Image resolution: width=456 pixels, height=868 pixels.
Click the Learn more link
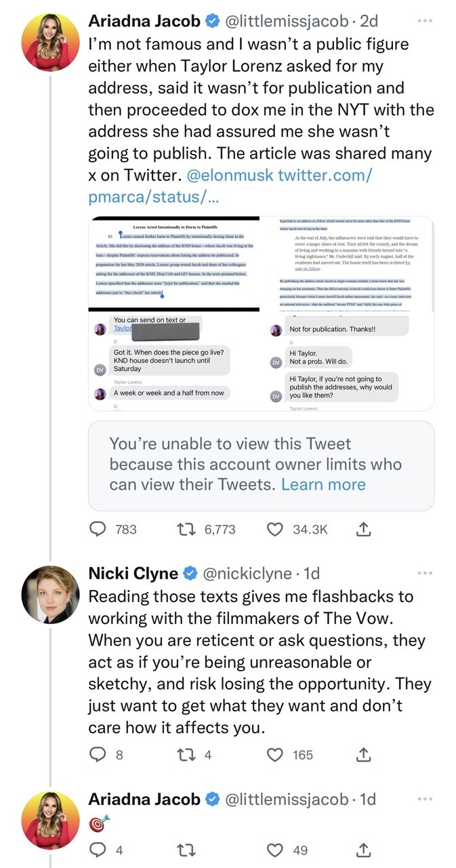pyautogui.click(x=325, y=484)
